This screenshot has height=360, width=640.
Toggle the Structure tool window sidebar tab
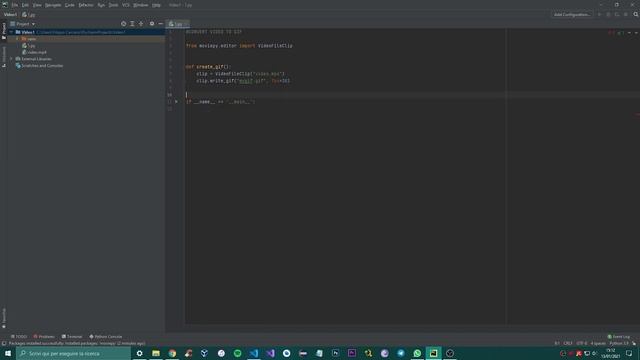click(x=4, y=57)
